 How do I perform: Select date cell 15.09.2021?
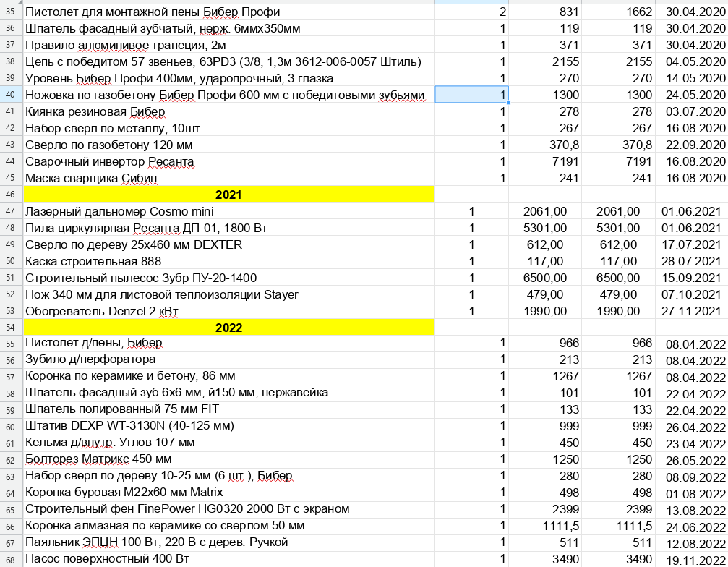(692, 278)
